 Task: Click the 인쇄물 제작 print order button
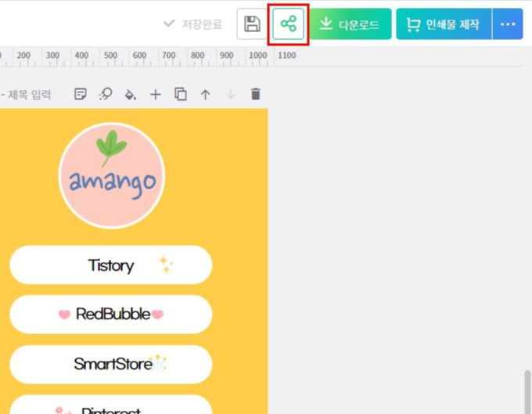444,24
